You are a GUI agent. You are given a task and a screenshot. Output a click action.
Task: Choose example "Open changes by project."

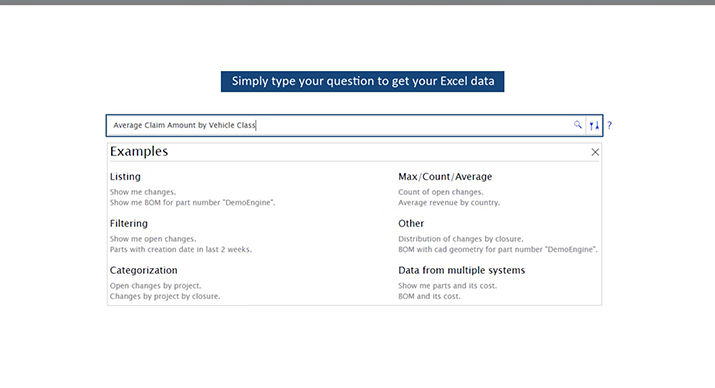(x=155, y=286)
